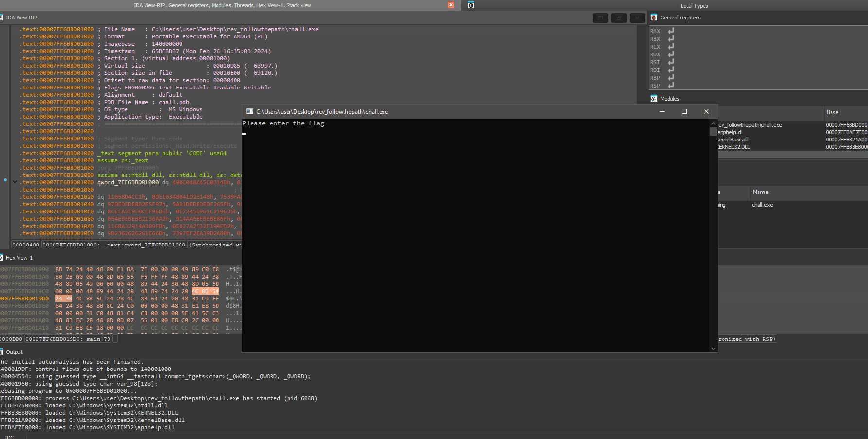Select KERNEL32.DLL in the modules list
This screenshot has height=439, width=868.
(734, 147)
